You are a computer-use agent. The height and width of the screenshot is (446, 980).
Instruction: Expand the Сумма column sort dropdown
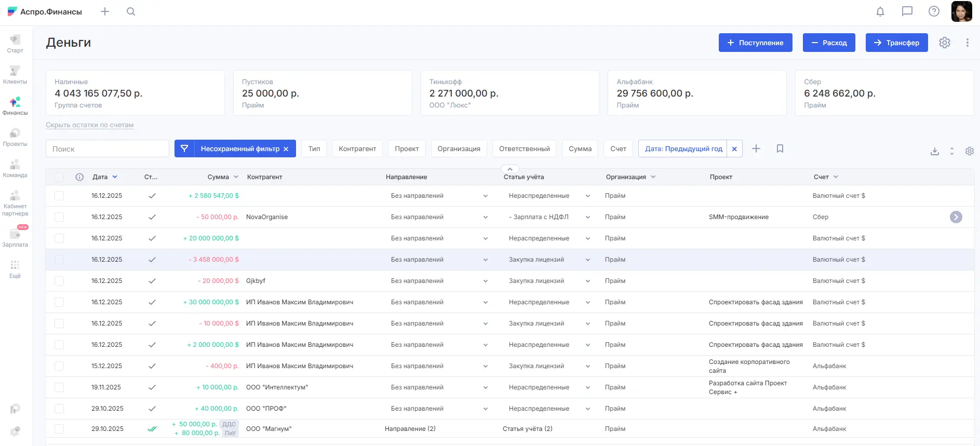(x=236, y=177)
